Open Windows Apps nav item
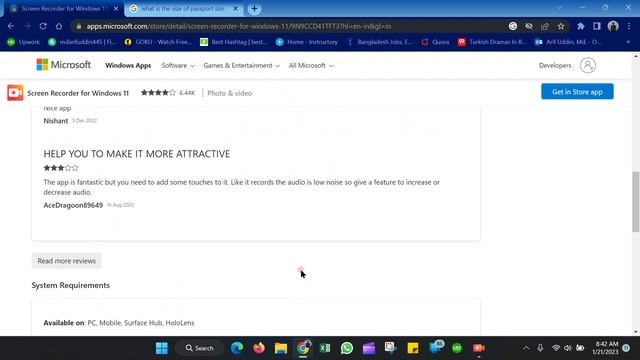640x360 pixels. coord(128,65)
